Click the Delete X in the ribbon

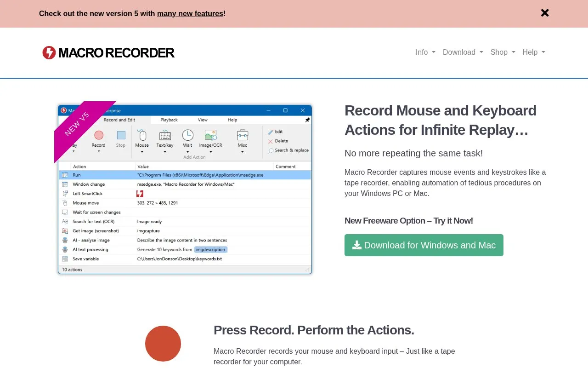[x=278, y=141]
